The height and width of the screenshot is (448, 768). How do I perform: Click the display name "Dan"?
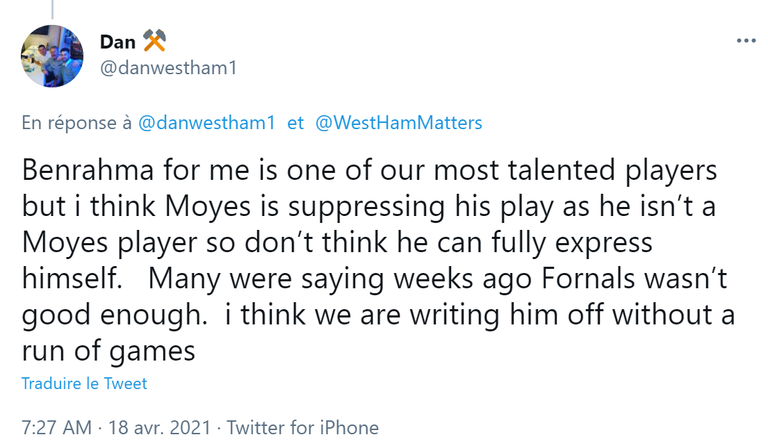[118, 41]
